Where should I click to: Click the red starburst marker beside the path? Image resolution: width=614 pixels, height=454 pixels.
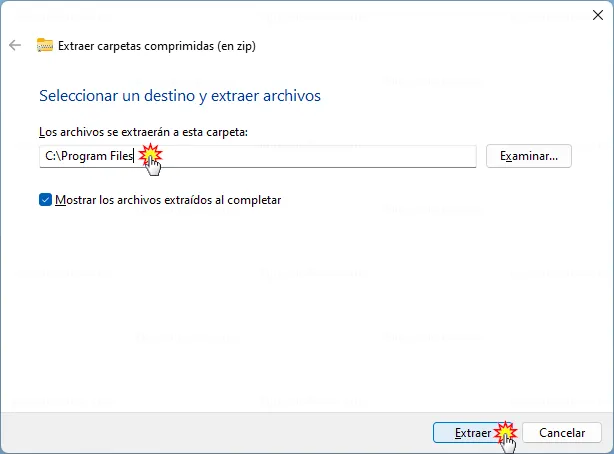[x=150, y=154]
